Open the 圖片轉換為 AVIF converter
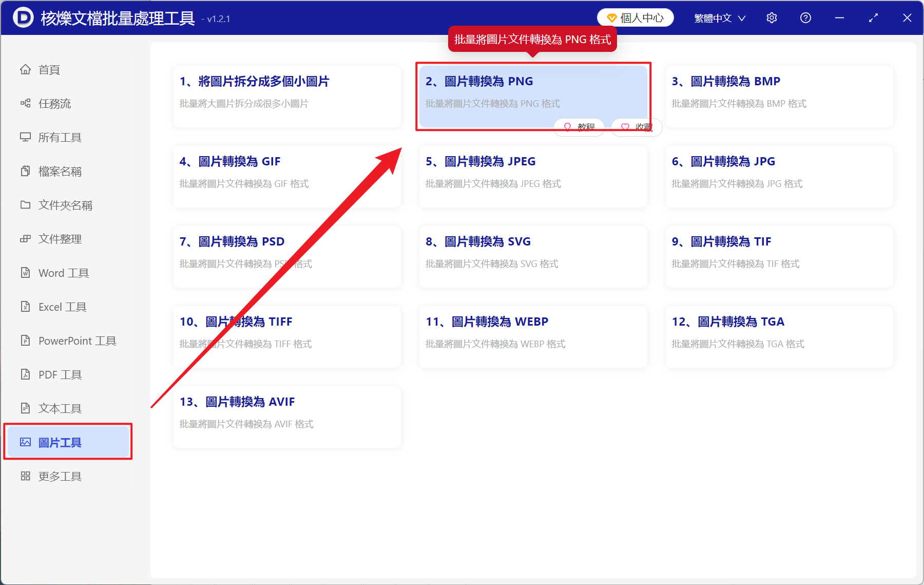Screen dimensions: 924x585 click(x=287, y=417)
